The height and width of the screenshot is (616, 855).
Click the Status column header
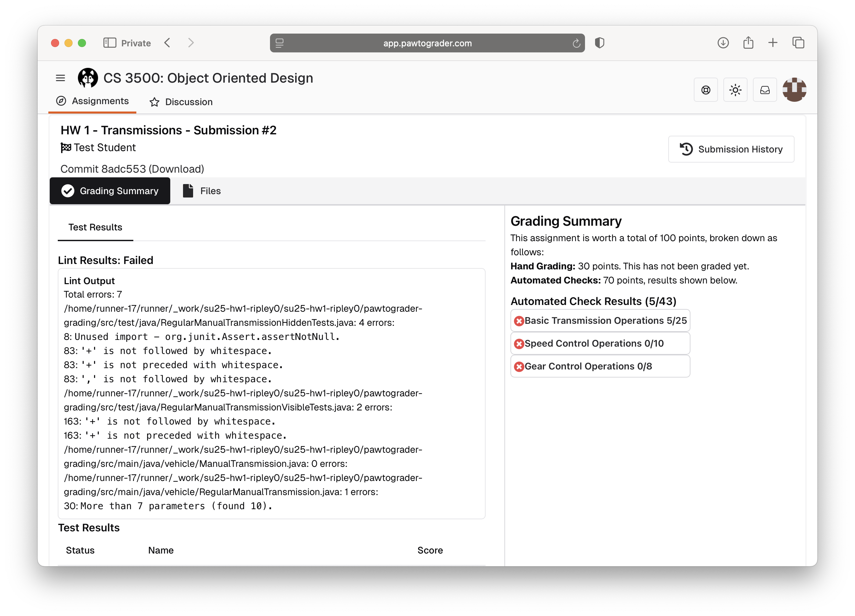[80, 551]
